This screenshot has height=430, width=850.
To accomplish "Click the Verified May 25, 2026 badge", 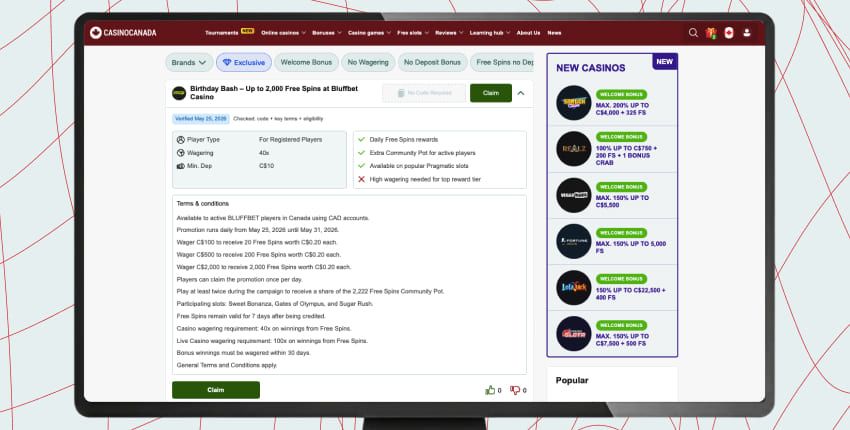I will [201, 119].
